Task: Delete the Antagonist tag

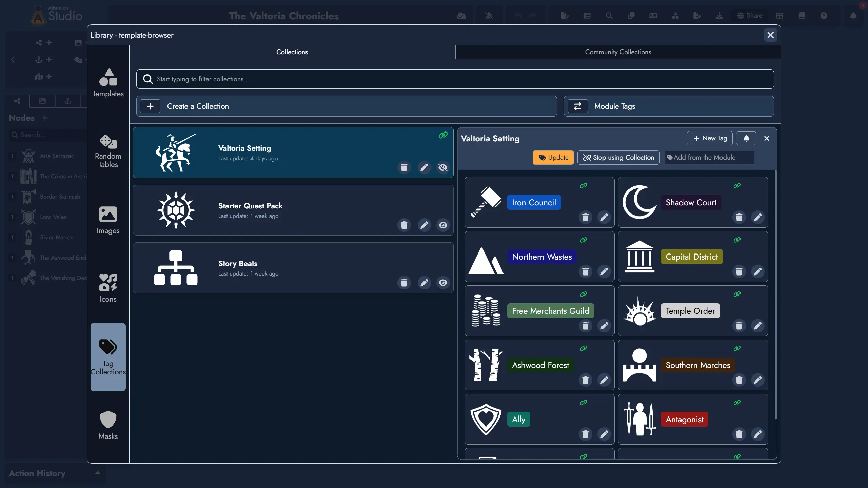Action: [x=739, y=434]
